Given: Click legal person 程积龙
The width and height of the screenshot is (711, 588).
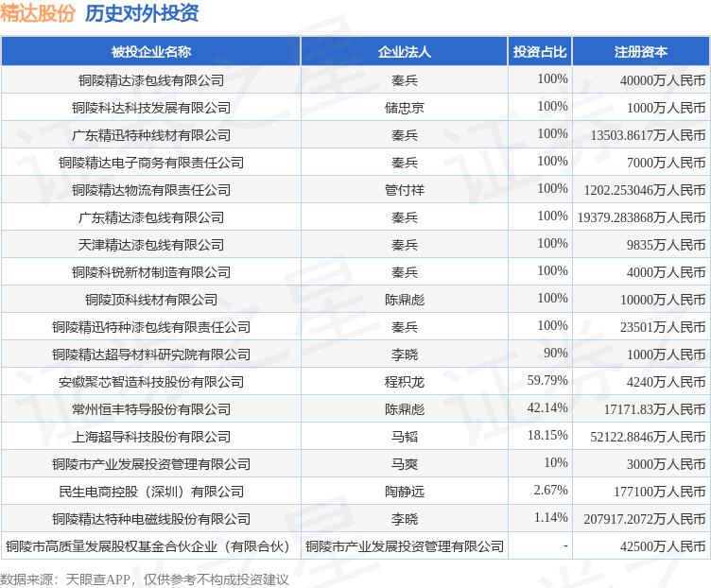Looking at the screenshot, I should coord(404,382).
